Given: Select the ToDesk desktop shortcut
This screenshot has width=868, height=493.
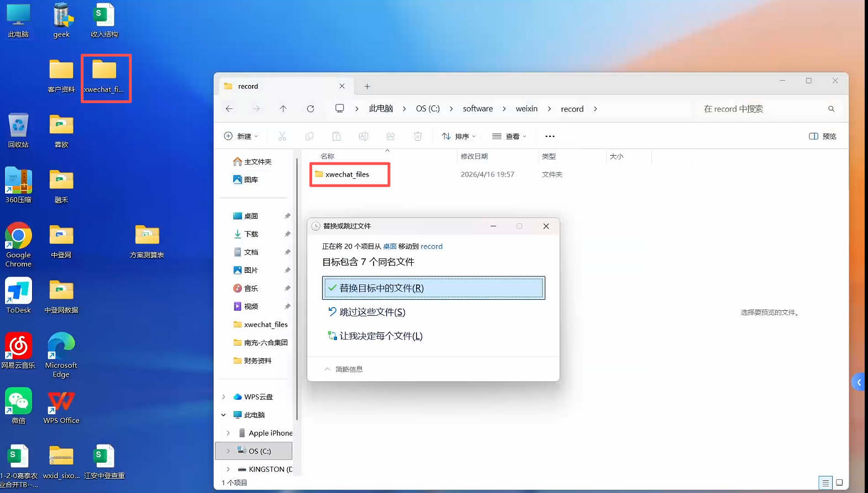Looking at the screenshot, I should (18, 296).
